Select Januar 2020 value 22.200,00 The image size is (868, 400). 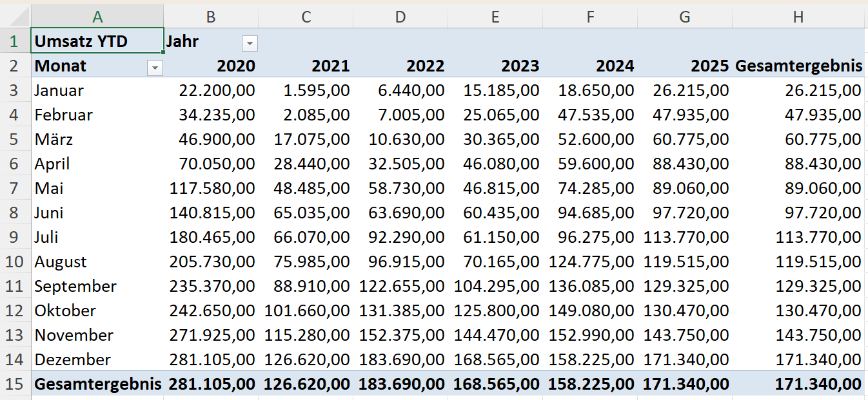(211, 91)
